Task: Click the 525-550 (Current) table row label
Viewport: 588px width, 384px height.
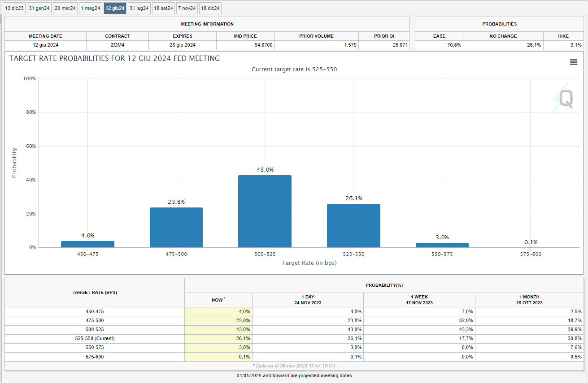Action: click(95, 338)
